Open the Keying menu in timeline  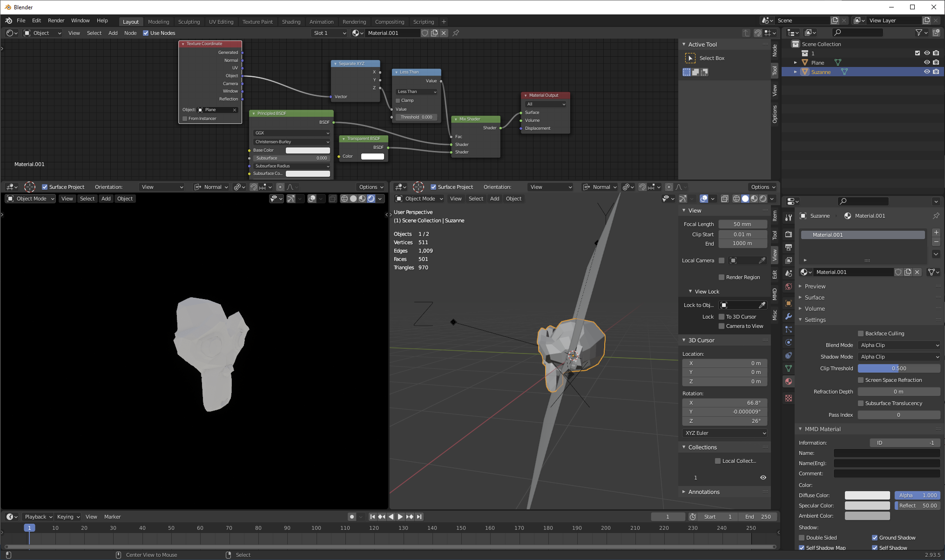(x=68, y=517)
